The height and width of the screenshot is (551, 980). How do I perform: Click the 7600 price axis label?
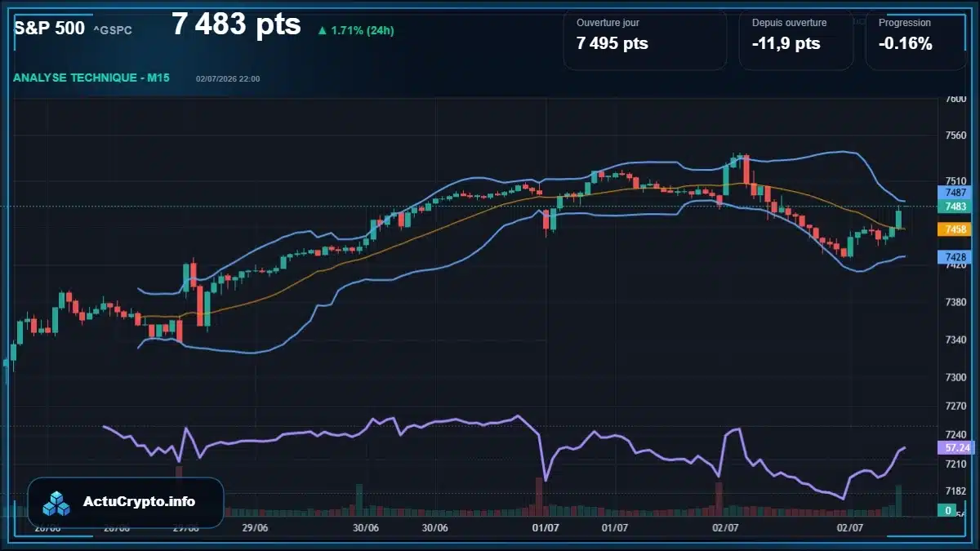point(955,100)
